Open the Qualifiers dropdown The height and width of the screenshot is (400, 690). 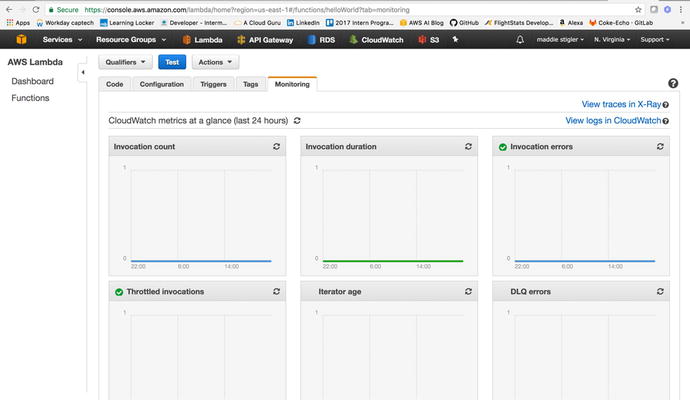tap(126, 62)
